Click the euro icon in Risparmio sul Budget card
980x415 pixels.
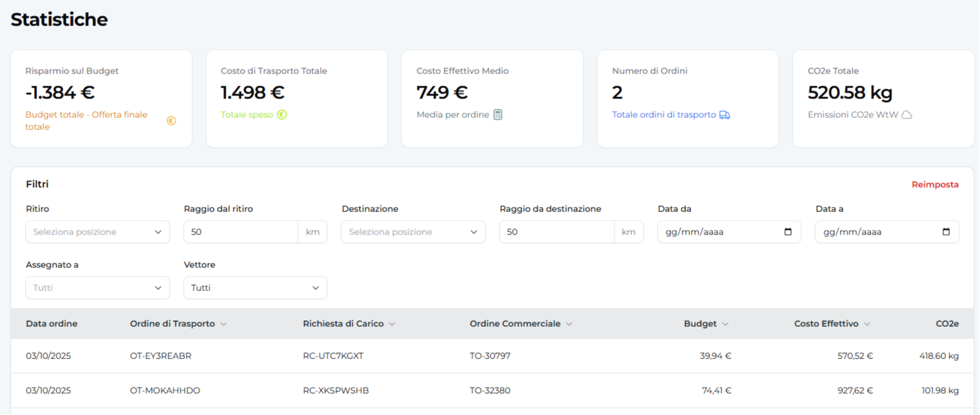(x=172, y=121)
